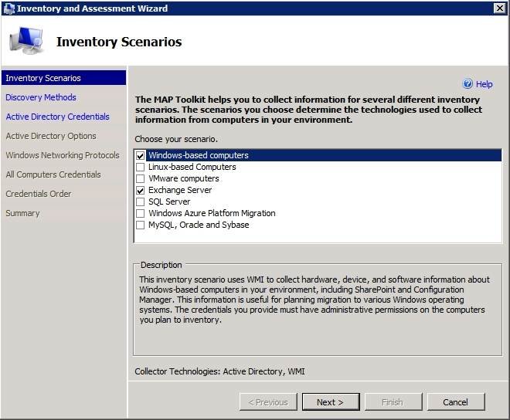The height and width of the screenshot is (420, 510).
Task: Select the Linux-based Computers list row text
Action: click(192, 167)
